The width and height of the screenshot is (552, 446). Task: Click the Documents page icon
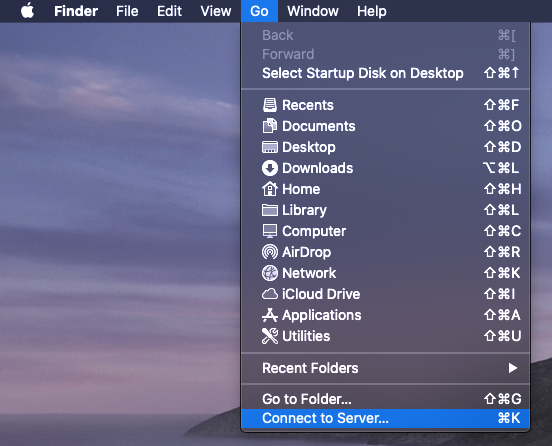pos(270,126)
